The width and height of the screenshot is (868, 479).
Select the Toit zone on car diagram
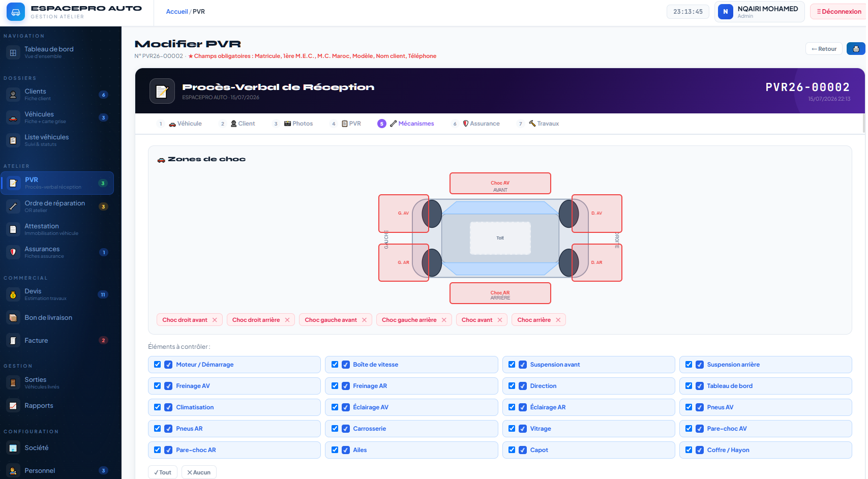[500, 238]
